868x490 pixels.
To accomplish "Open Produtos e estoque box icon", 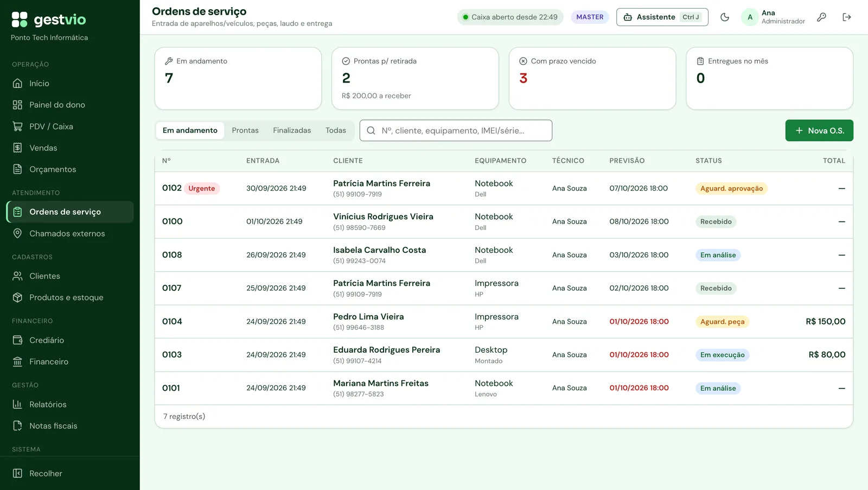I will [17, 297].
